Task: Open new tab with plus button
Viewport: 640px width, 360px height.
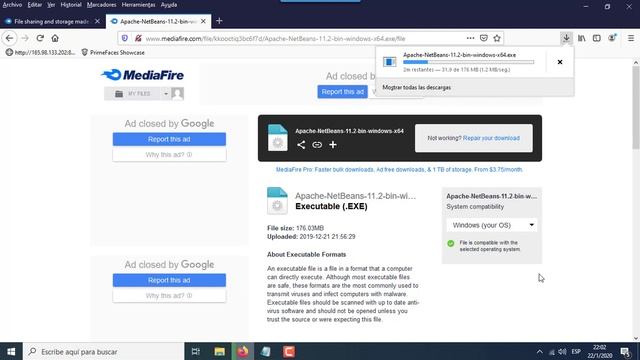Action: tap(219, 21)
